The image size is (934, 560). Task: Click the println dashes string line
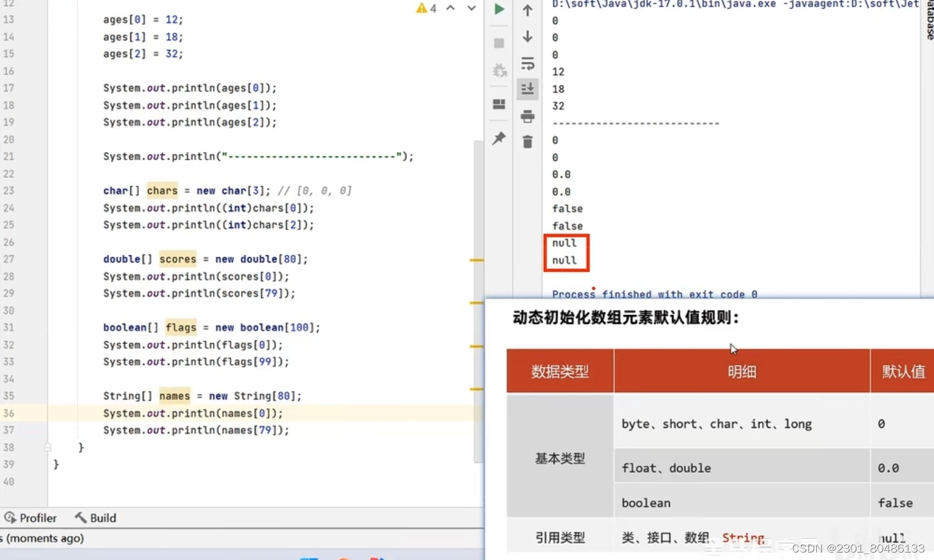(x=258, y=156)
